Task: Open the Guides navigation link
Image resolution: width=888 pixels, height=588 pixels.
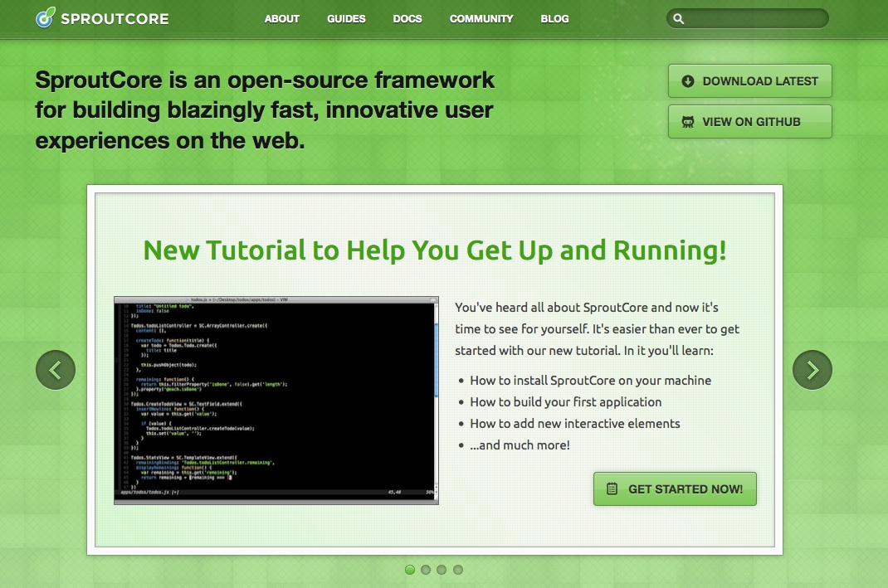Action: pyautogui.click(x=346, y=18)
